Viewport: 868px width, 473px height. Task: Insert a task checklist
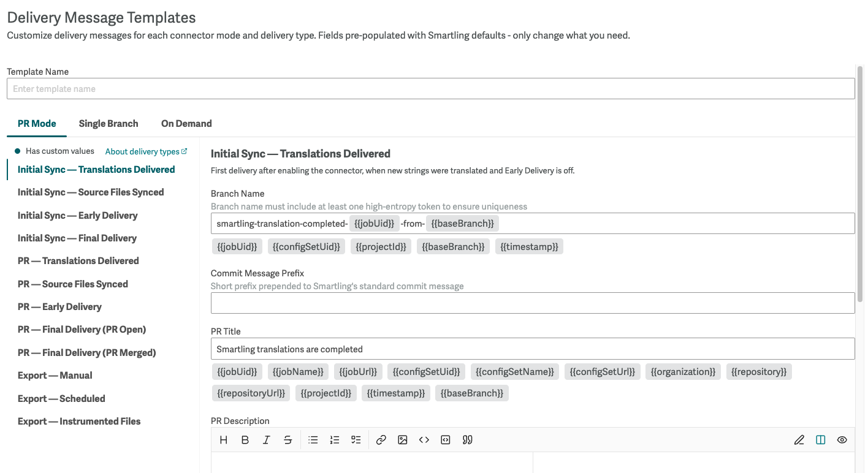point(356,440)
